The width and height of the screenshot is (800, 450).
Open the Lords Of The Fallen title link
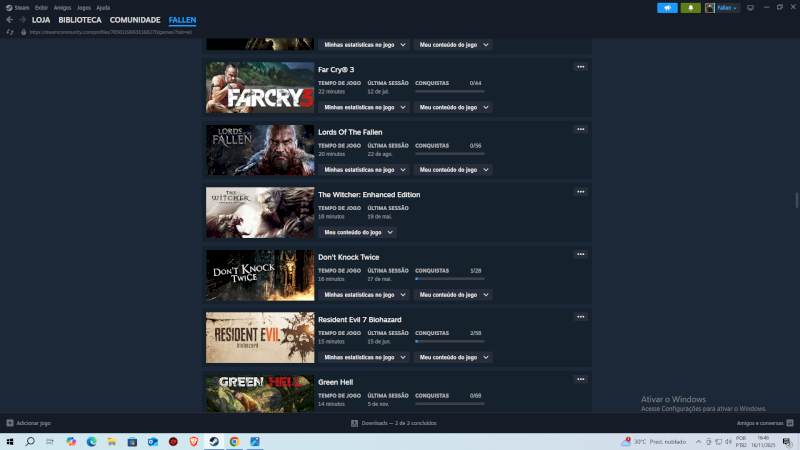click(x=350, y=132)
